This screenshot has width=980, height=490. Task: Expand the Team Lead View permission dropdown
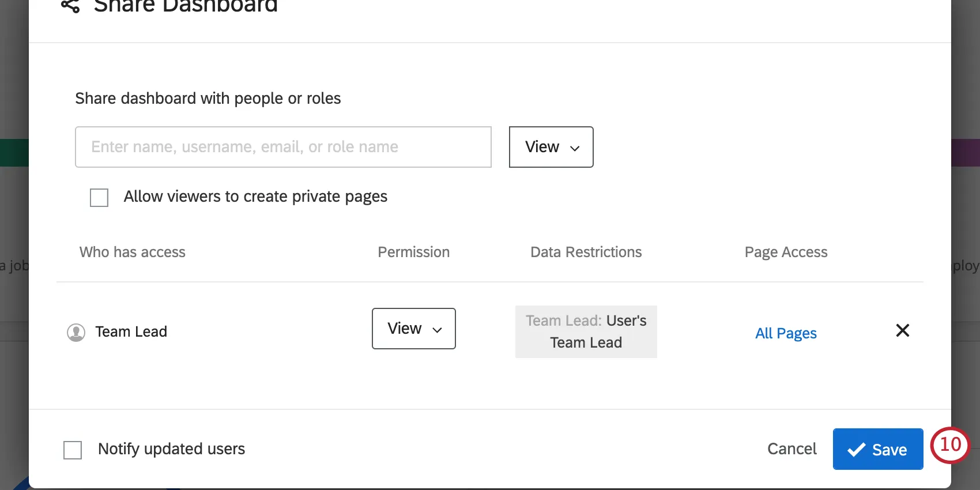(x=414, y=329)
